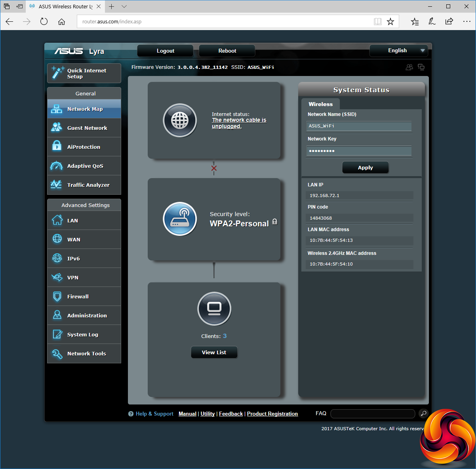
Task: Open VPN settings icon
Action: click(x=57, y=277)
